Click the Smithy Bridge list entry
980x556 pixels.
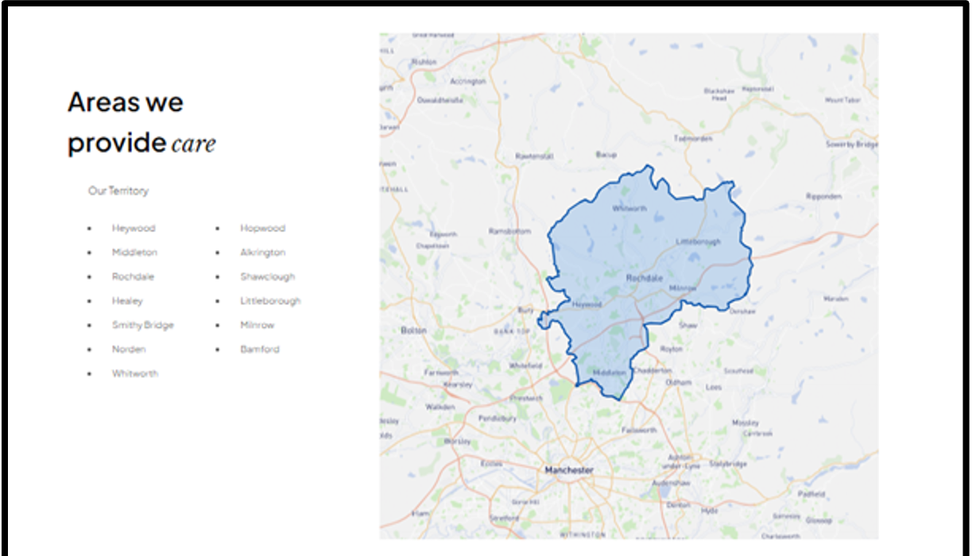point(142,325)
